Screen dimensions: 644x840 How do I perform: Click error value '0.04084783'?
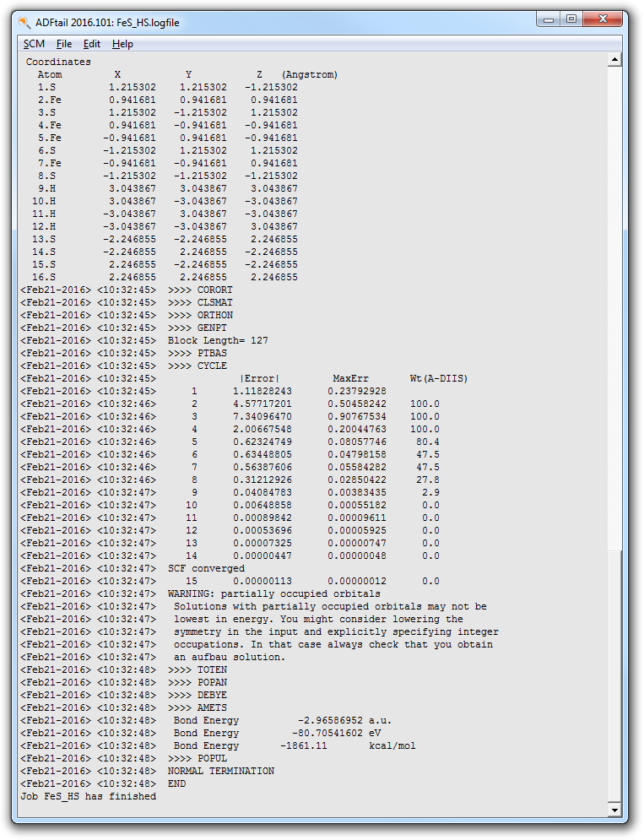pyautogui.click(x=262, y=493)
